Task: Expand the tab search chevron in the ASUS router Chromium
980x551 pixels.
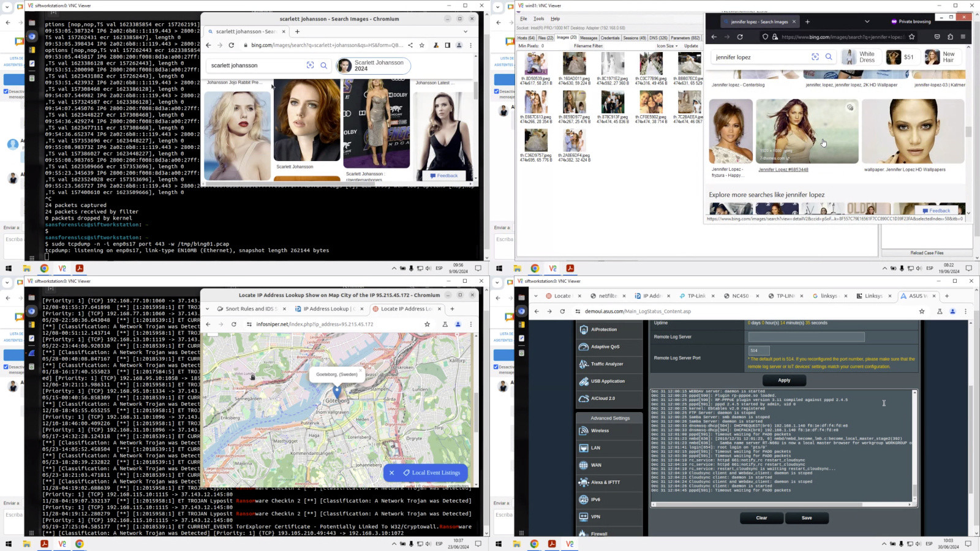Action: (x=535, y=296)
